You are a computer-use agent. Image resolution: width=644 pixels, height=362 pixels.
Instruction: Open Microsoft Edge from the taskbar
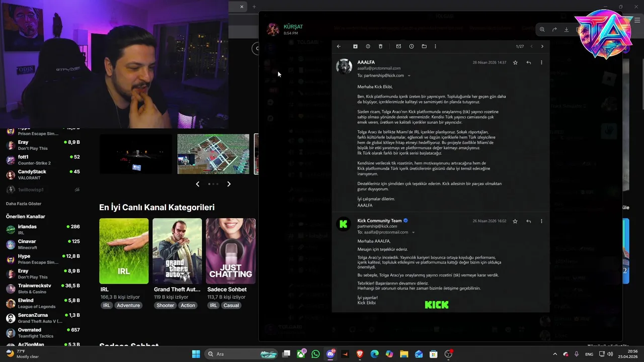374,354
